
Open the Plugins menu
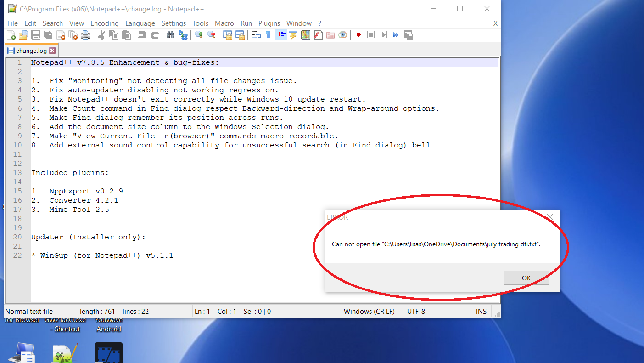[x=269, y=23]
